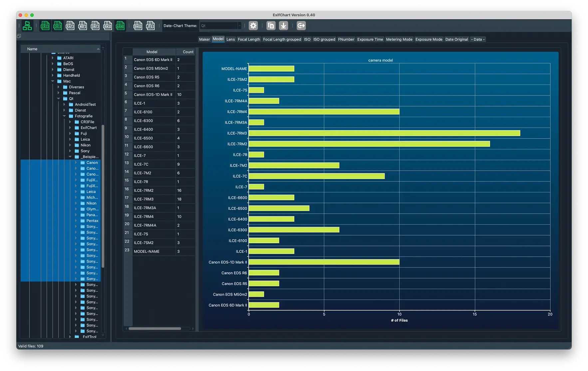This screenshot has width=588, height=371.
Task: Toggle the CR3 file type filter
Action: [x=57, y=26]
